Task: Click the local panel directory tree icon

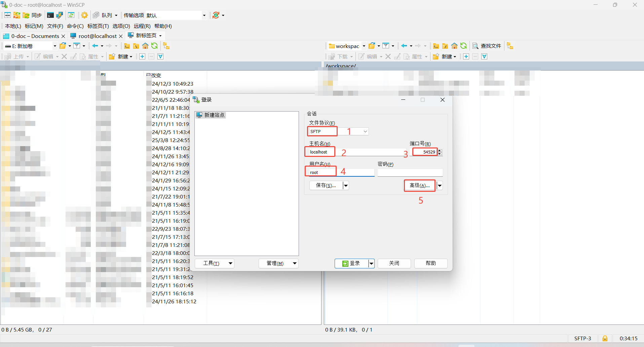Action: tap(166, 46)
